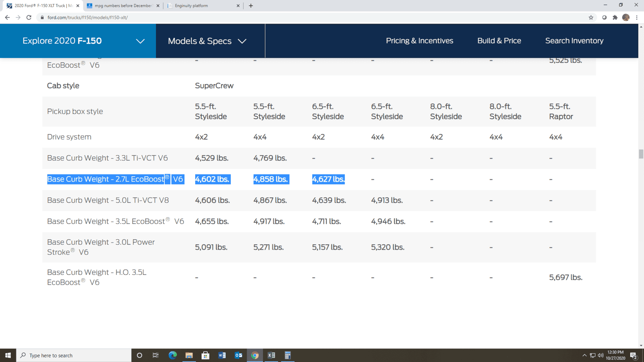The image size is (644, 362).
Task: Open Excel from the taskbar
Action: click(271, 355)
